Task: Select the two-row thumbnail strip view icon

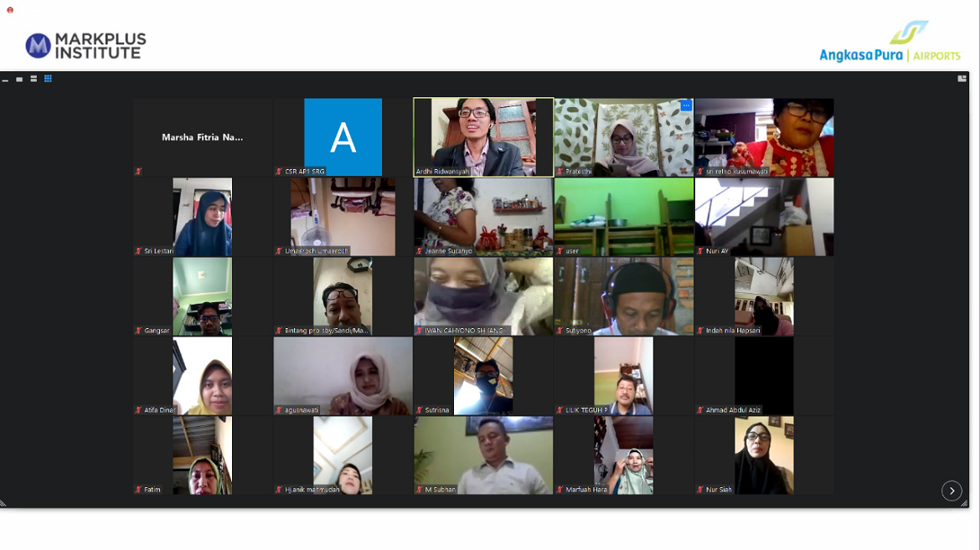Action: (x=34, y=79)
